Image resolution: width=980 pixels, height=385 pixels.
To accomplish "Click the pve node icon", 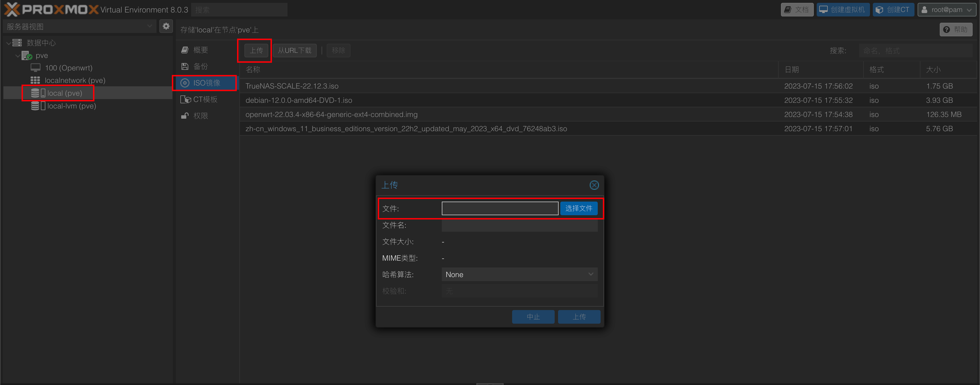I will click(27, 56).
